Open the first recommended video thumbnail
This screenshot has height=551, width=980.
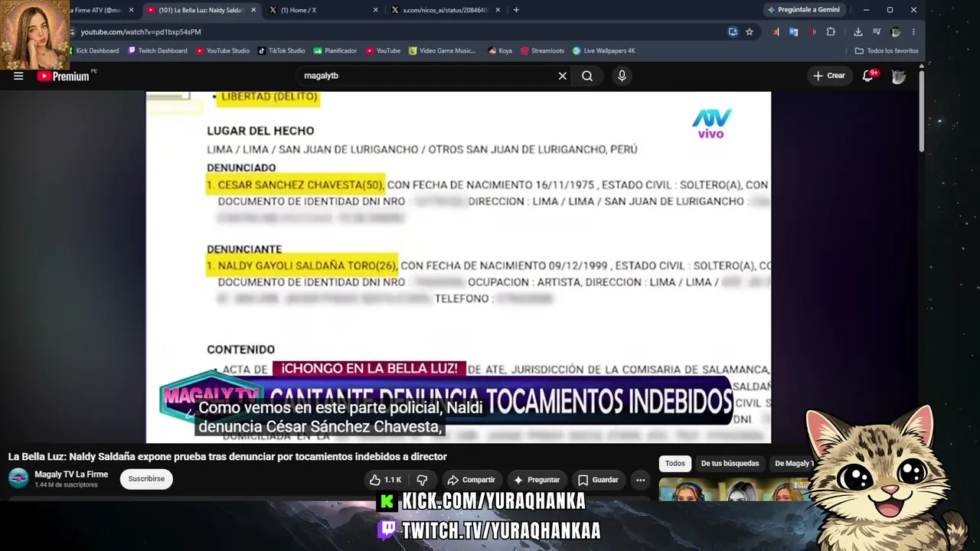[x=735, y=490]
